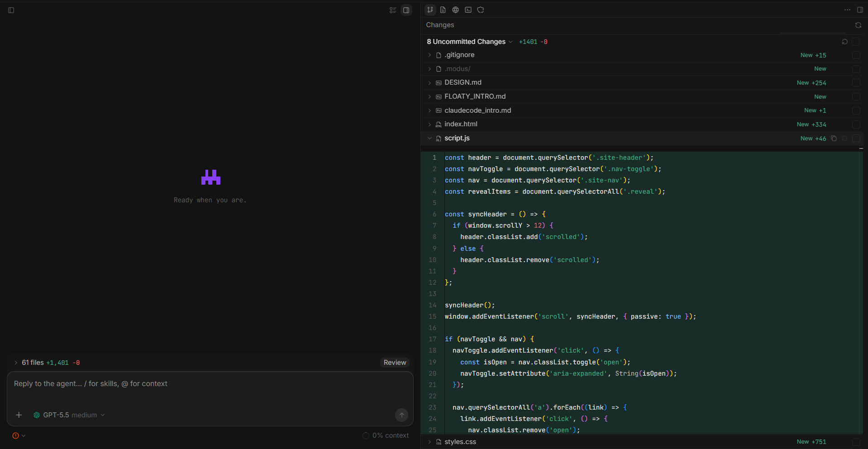Click the New +751 styles.css stat
The width and height of the screenshot is (868, 449).
[x=811, y=442]
